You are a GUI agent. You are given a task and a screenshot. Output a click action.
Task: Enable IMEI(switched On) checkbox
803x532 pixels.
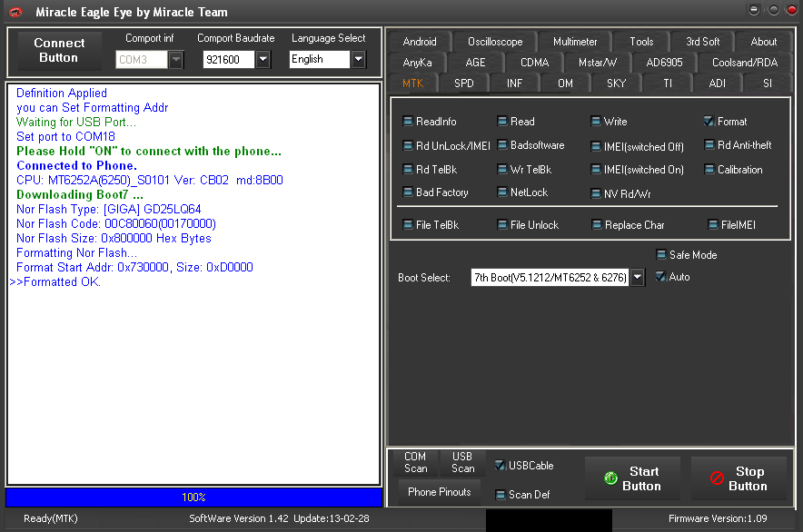coord(596,170)
